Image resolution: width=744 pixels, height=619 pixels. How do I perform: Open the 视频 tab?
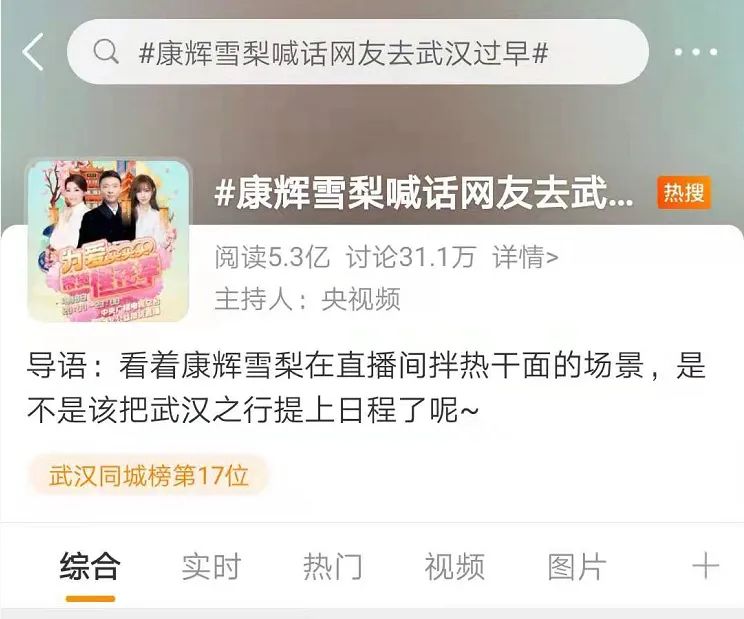point(455,566)
